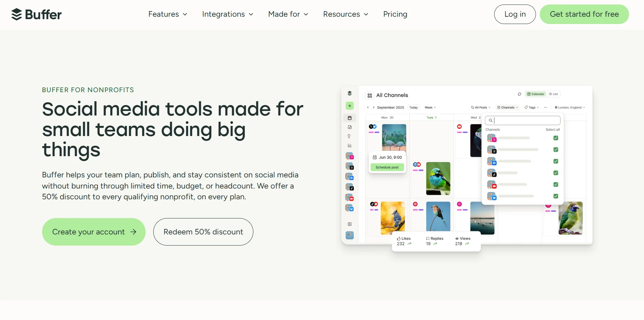Open the comments speech bubble icon
Screen dimensions: 644x320
point(520,94)
